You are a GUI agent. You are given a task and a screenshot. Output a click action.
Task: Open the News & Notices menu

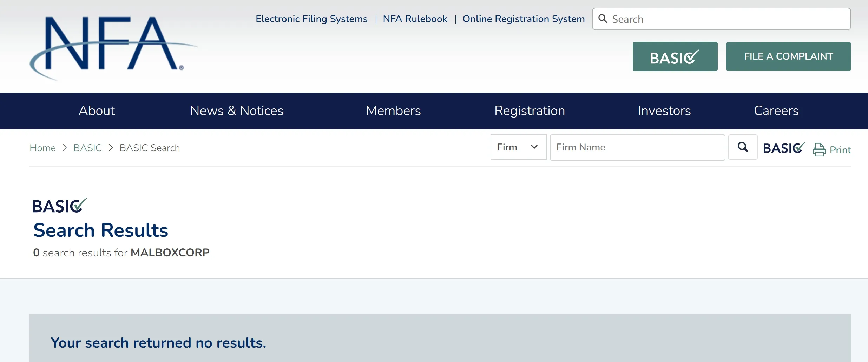click(237, 111)
